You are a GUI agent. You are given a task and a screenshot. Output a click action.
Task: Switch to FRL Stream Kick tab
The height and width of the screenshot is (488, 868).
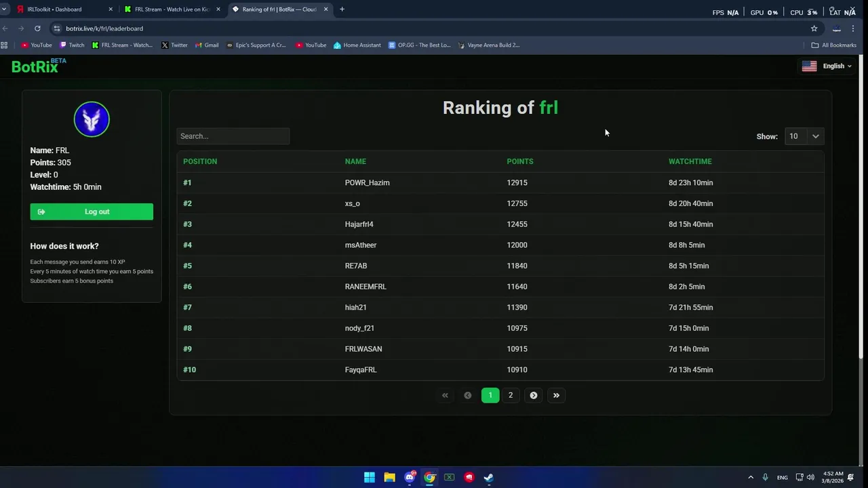pyautogui.click(x=172, y=9)
